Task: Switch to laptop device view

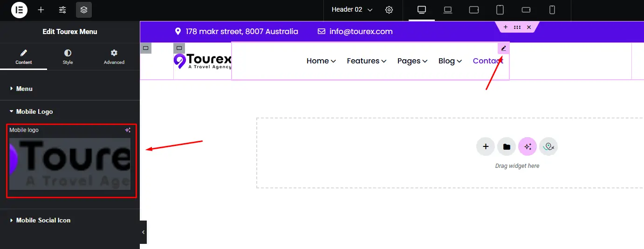Action: pos(448,10)
